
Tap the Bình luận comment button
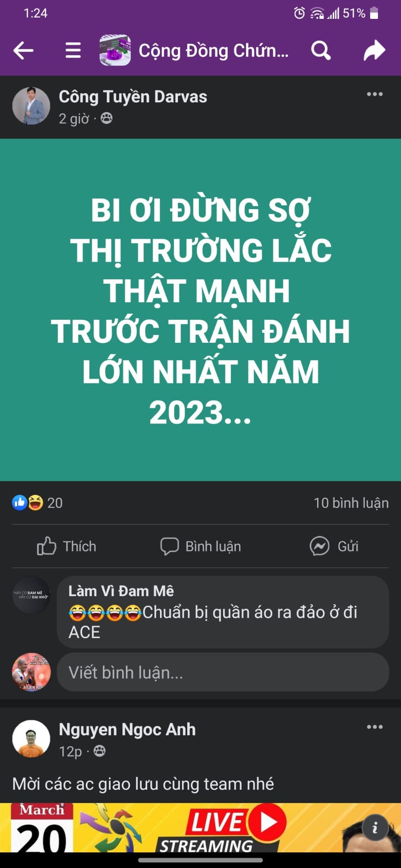[x=200, y=546]
